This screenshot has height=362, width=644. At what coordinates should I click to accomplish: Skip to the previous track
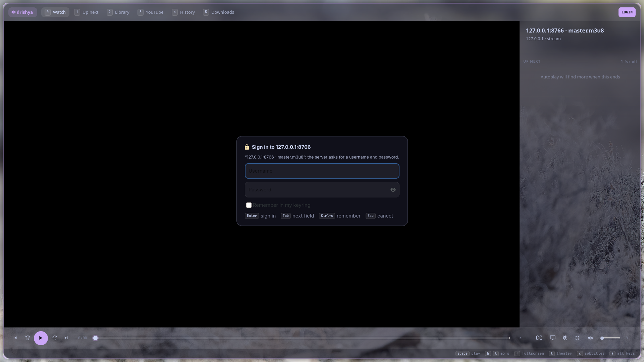[x=15, y=338]
